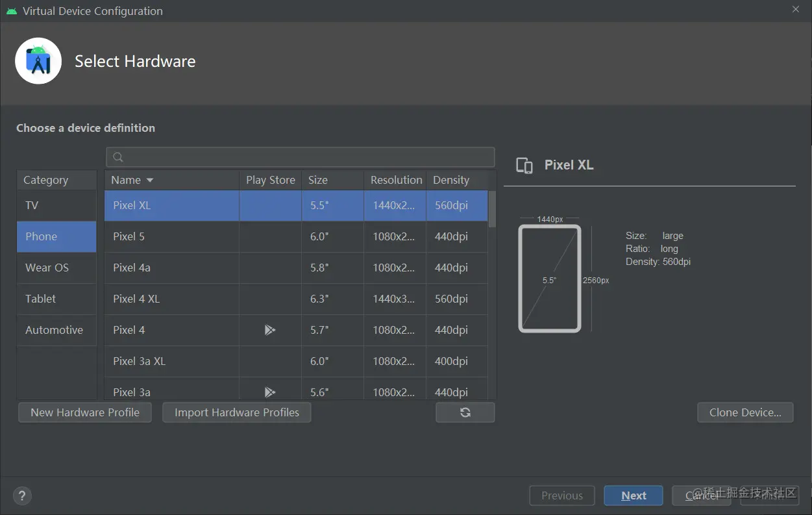The image size is (812, 515).
Task: Open help via the question mark icon
Action: [x=22, y=496]
